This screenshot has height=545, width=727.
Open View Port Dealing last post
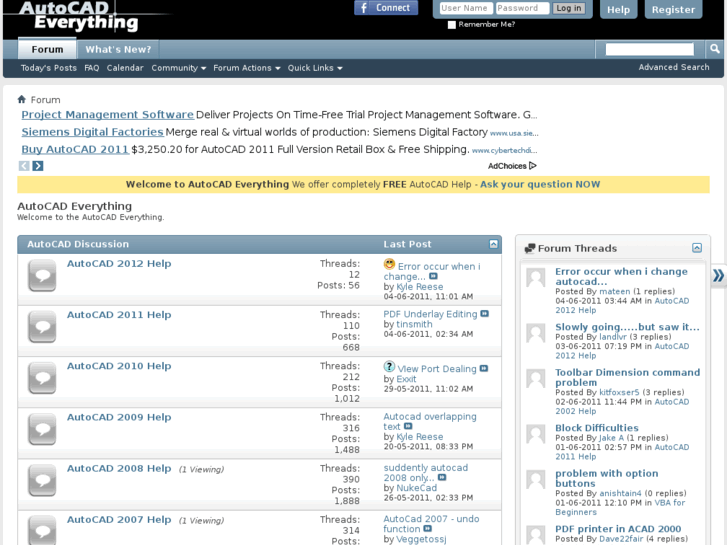437,369
